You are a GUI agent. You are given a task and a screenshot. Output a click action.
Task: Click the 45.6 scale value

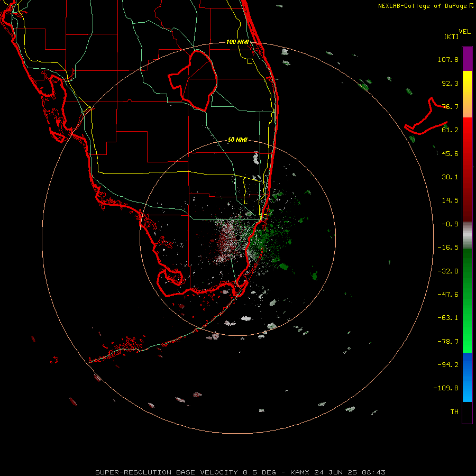point(450,153)
